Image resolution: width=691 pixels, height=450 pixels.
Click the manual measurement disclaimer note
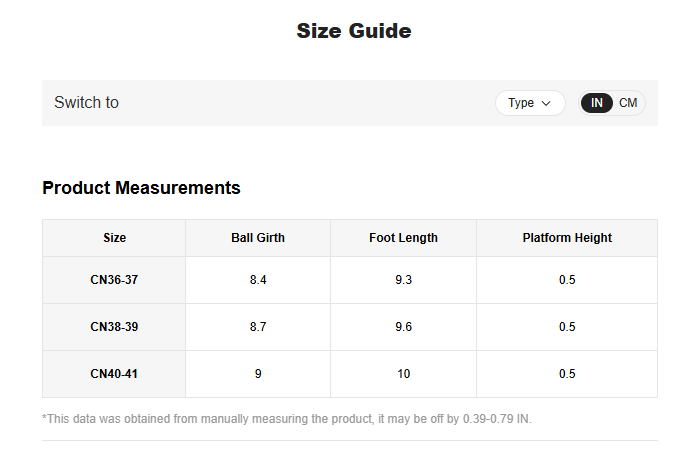tap(287, 418)
